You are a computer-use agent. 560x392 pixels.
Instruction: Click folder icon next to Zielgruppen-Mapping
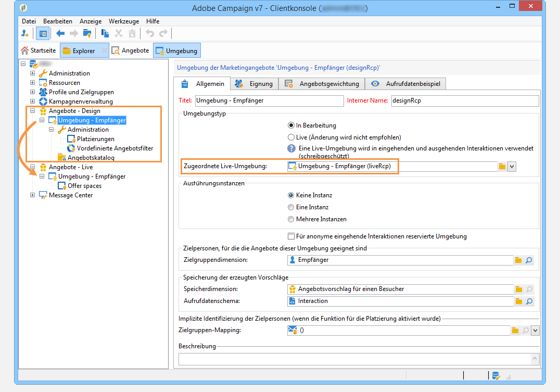515,331
